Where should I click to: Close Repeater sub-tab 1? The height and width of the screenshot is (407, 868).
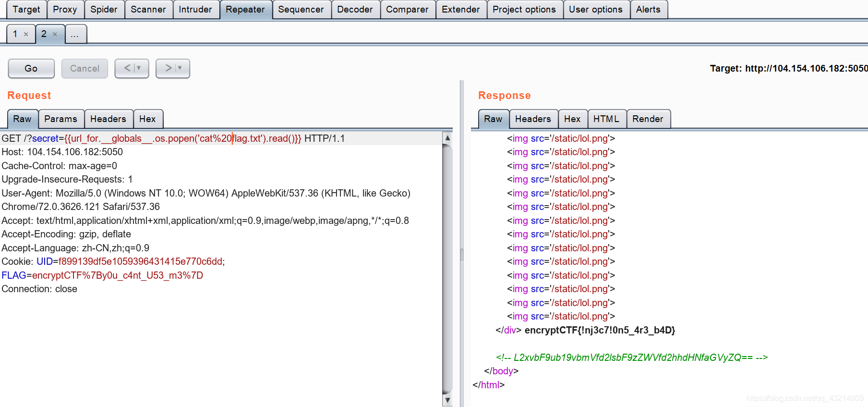[x=26, y=34]
